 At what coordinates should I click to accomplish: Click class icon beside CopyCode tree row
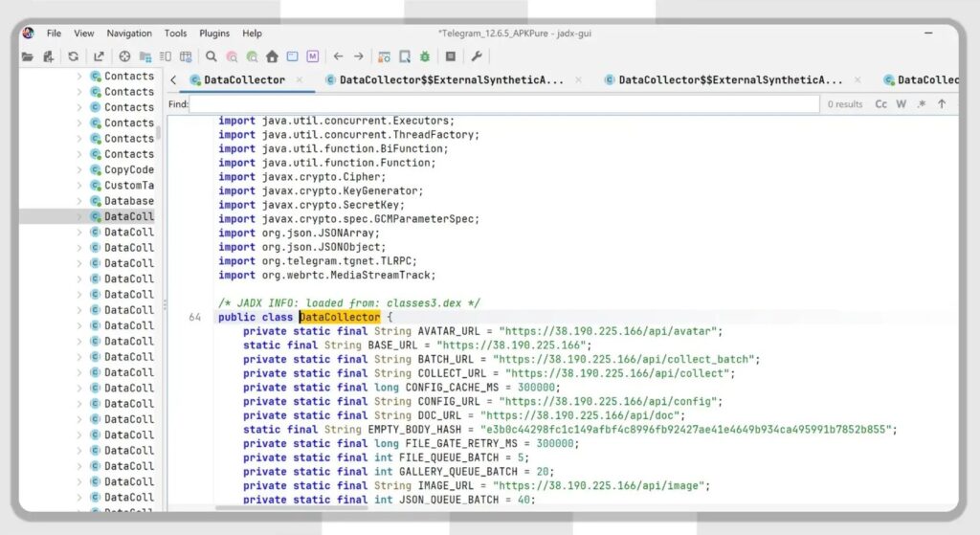[96, 169]
